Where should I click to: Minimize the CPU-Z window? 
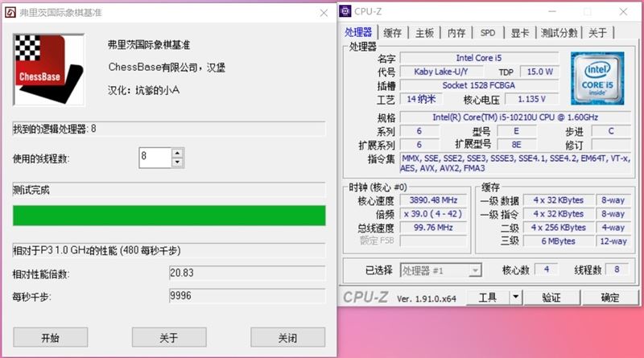[x=551, y=12]
